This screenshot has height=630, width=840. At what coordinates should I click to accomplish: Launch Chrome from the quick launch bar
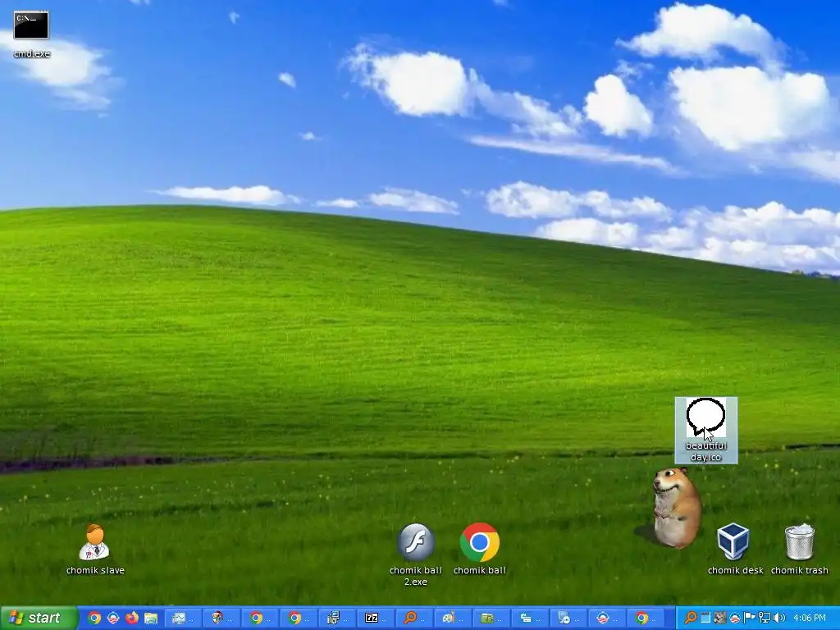[94, 619]
